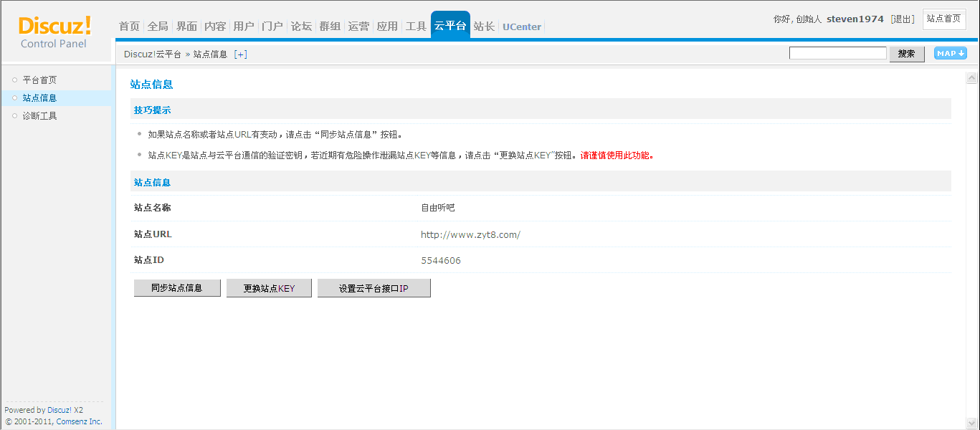Click the 搜索 search button

point(906,54)
